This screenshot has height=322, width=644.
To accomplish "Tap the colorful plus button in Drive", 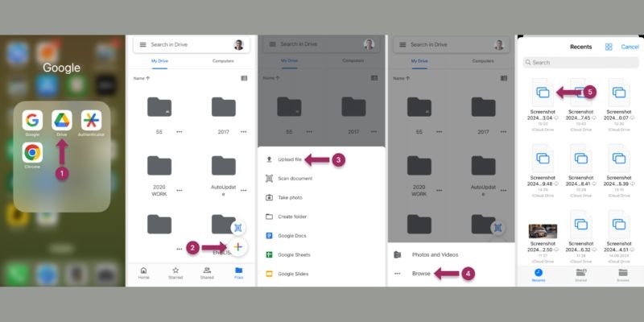I will 237,247.
